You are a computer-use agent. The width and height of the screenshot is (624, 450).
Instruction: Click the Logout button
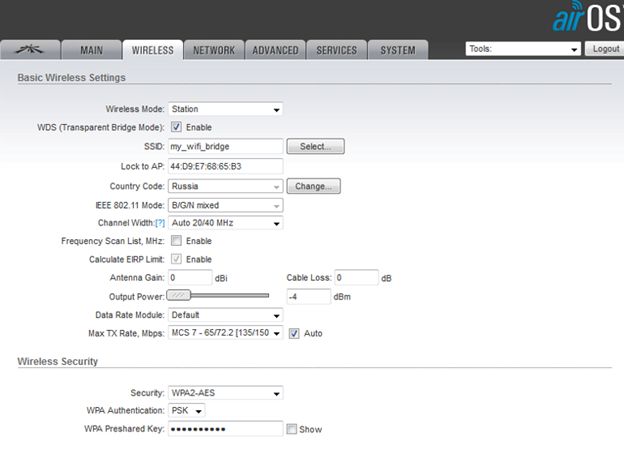point(606,49)
